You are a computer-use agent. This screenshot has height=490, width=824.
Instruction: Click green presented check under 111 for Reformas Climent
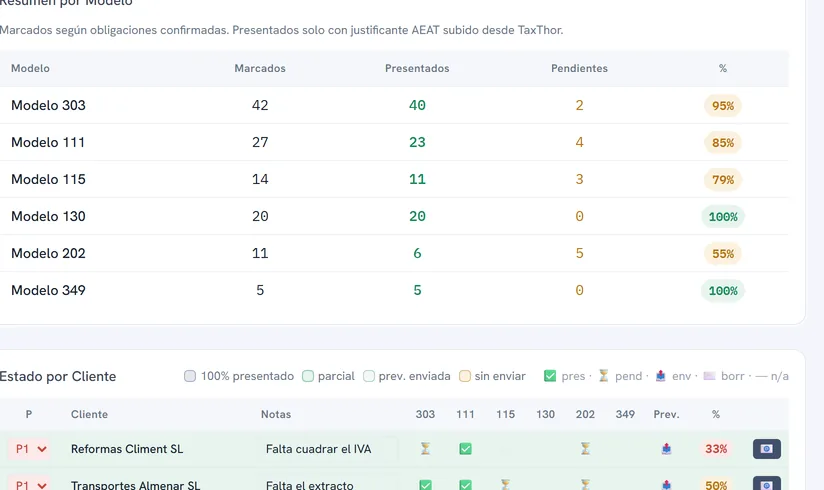point(465,448)
